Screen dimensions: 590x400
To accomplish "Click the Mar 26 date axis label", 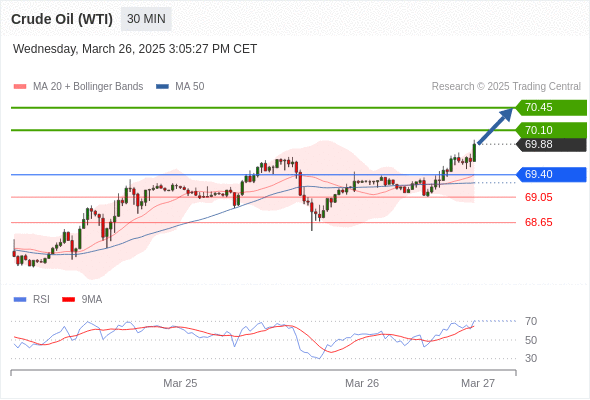I will (x=362, y=383).
